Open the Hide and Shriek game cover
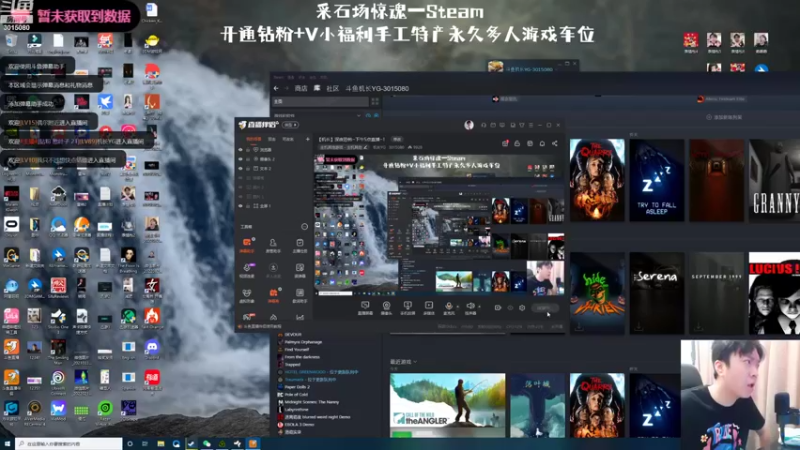Screen dimensions: 800x450 [x=597, y=293]
